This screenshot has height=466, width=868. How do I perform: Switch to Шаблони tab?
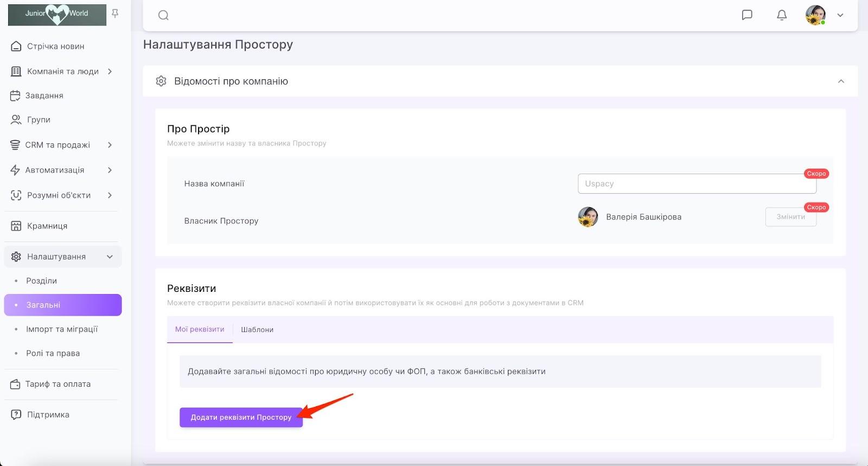pos(257,330)
